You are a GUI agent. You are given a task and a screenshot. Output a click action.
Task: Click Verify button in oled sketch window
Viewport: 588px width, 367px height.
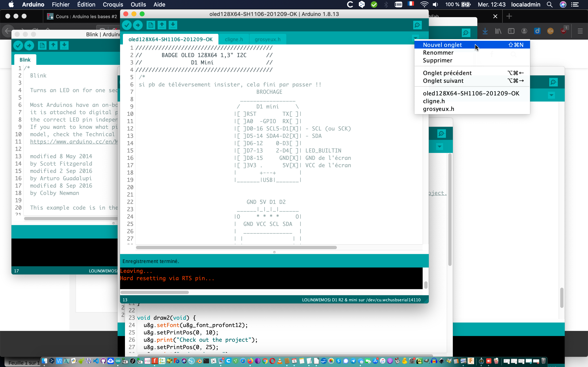point(127,25)
